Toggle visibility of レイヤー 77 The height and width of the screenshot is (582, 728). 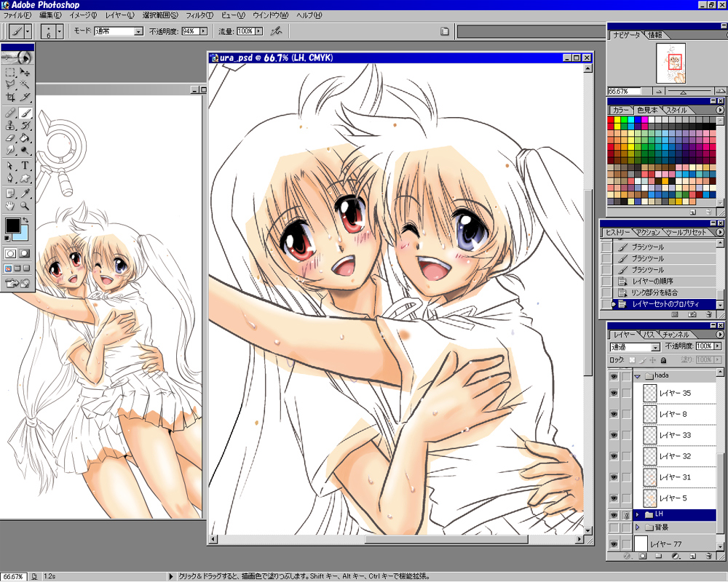click(614, 544)
